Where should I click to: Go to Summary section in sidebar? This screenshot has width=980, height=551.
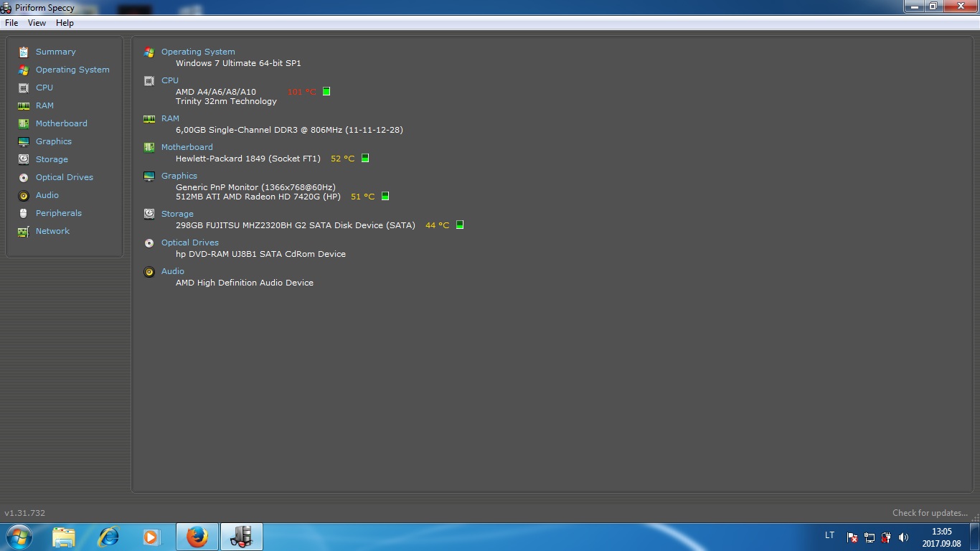coord(56,52)
